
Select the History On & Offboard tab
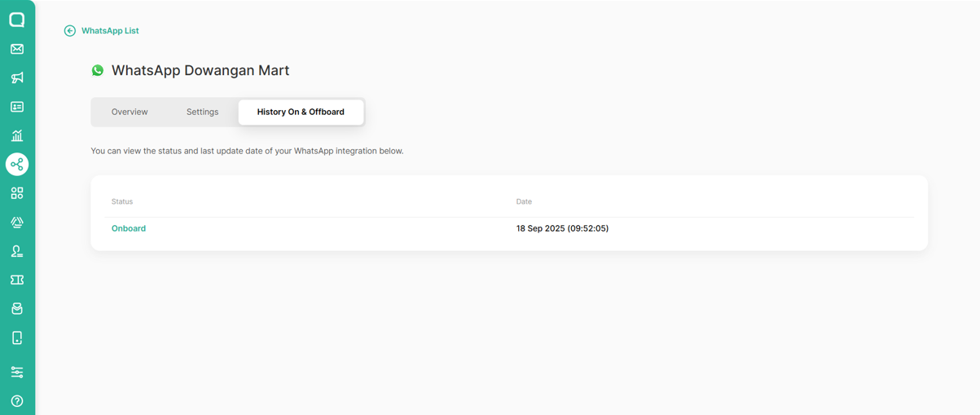[x=301, y=112]
